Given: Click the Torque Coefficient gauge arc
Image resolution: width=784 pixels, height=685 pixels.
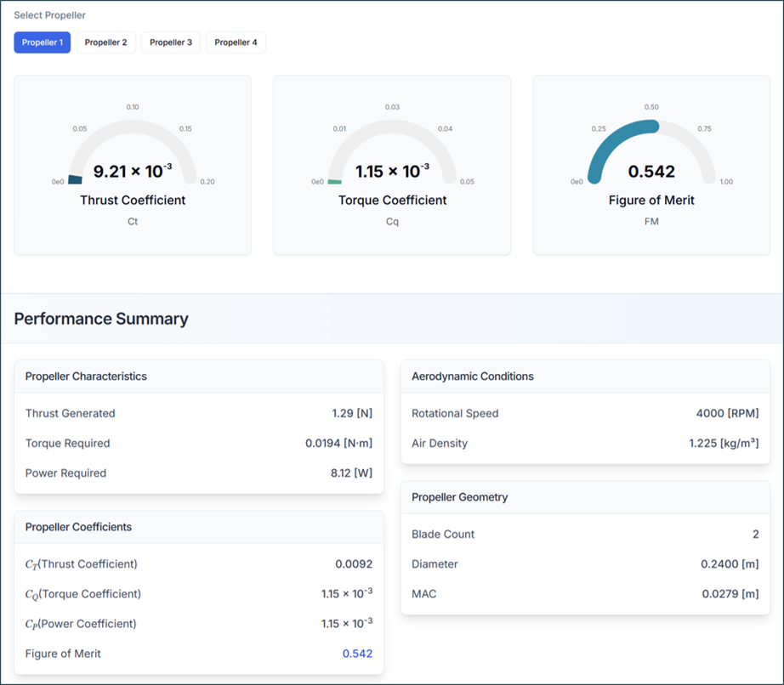Looking at the screenshot, I should (x=392, y=127).
